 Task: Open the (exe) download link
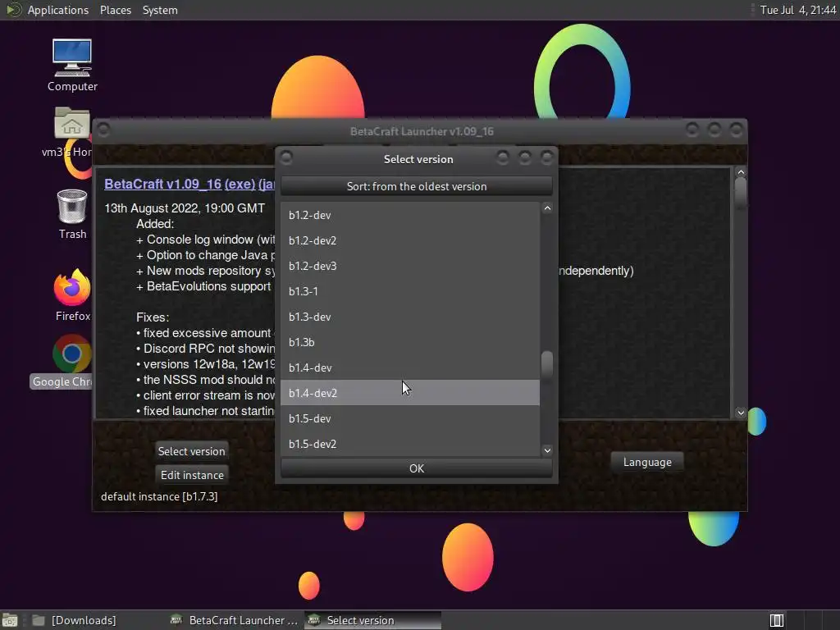pos(240,184)
